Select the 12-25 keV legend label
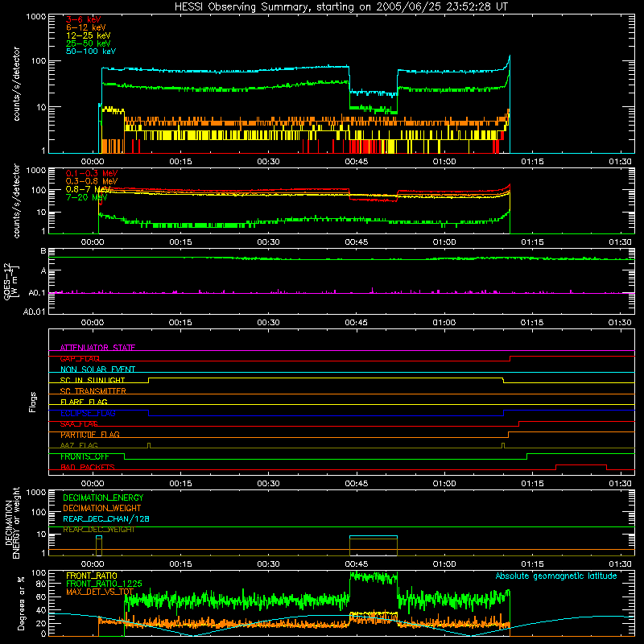This screenshot has height=644, width=644. [x=89, y=35]
